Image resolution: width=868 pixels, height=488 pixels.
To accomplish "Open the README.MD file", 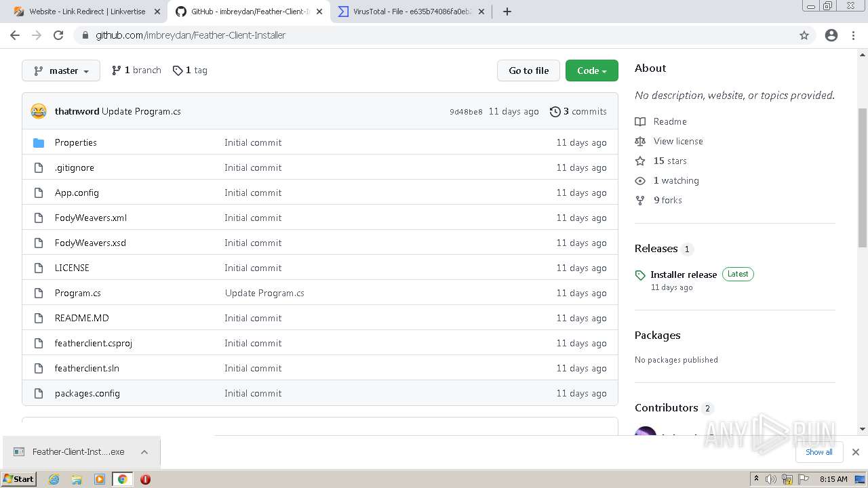I will tap(82, 318).
